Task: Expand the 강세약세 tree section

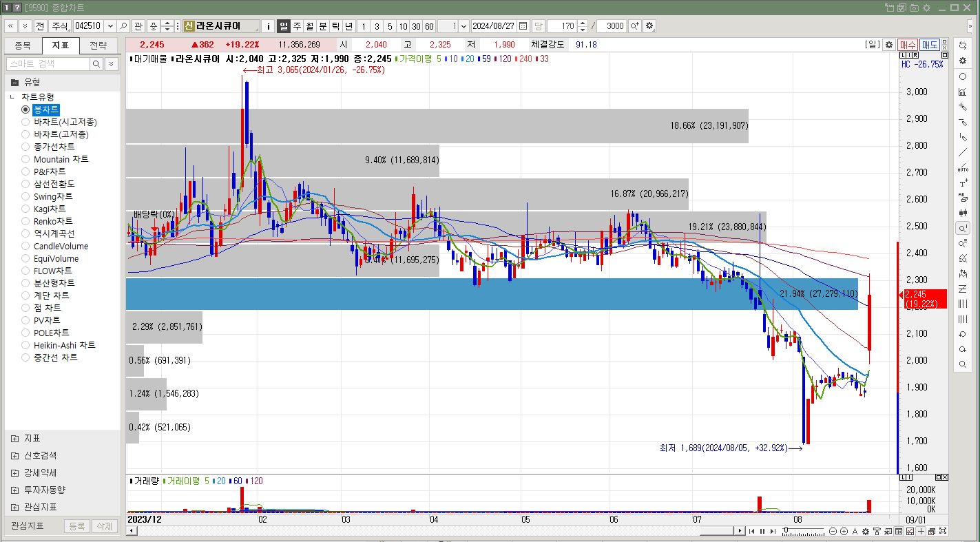Action: [14, 473]
